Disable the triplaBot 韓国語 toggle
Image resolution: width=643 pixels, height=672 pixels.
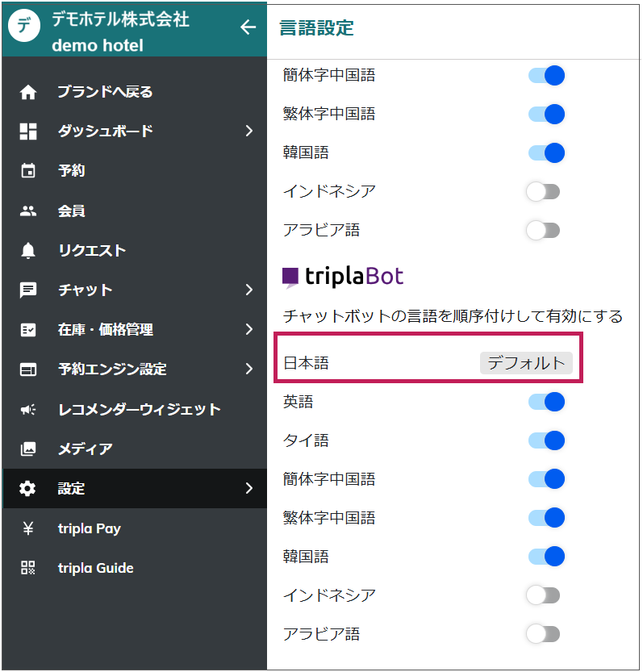point(546,557)
